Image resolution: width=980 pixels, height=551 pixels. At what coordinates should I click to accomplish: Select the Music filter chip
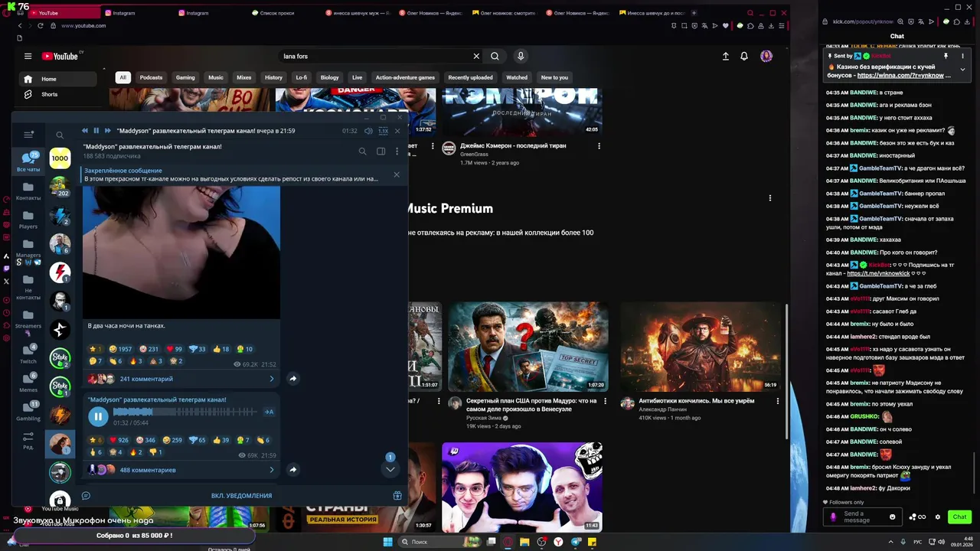click(216, 77)
